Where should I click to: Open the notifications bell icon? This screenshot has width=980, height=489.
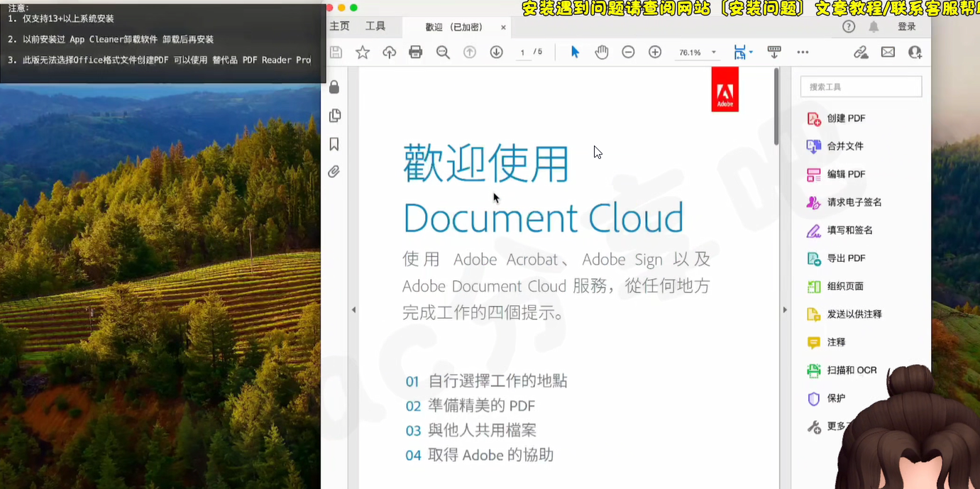click(x=874, y=26)
